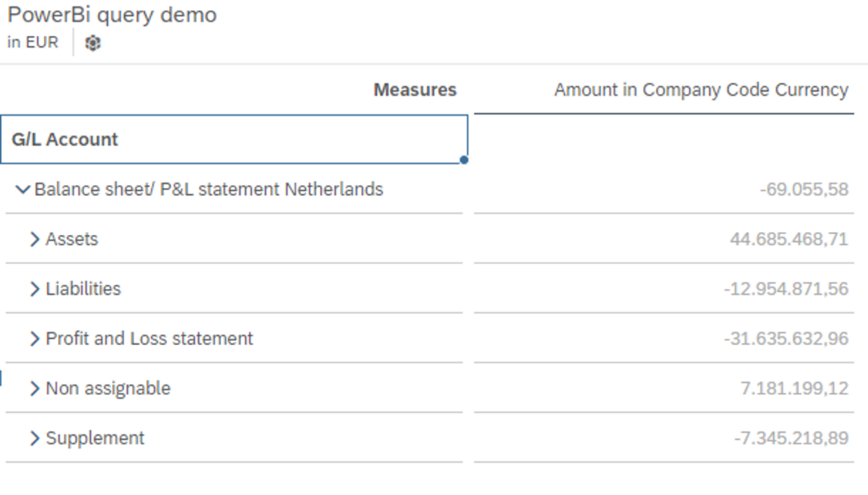Select the Non assignable amount 7.181.199,12
The width and height of the screenshot is (868, 495).
point(794,389)
